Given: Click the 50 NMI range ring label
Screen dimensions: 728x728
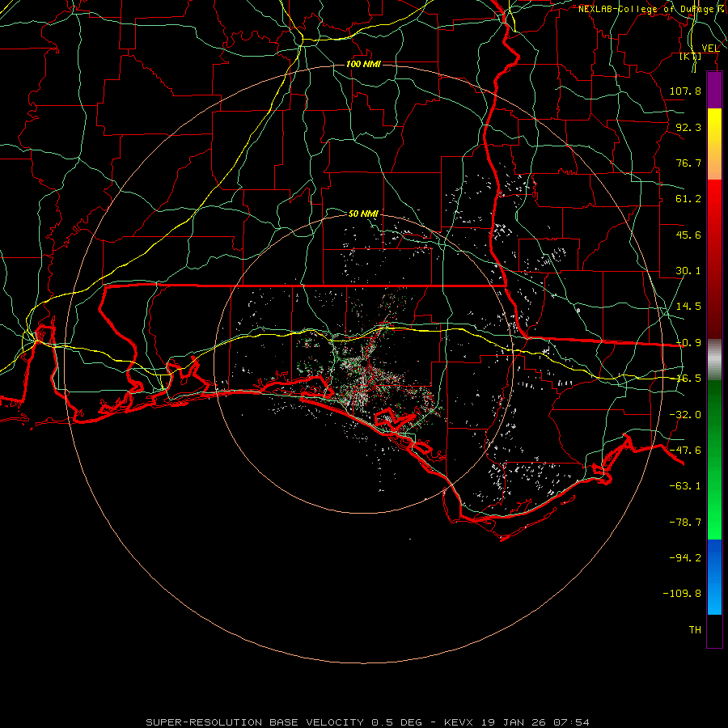Looking at the screenshot, I should pyautogui.click(x=363, y=214).
